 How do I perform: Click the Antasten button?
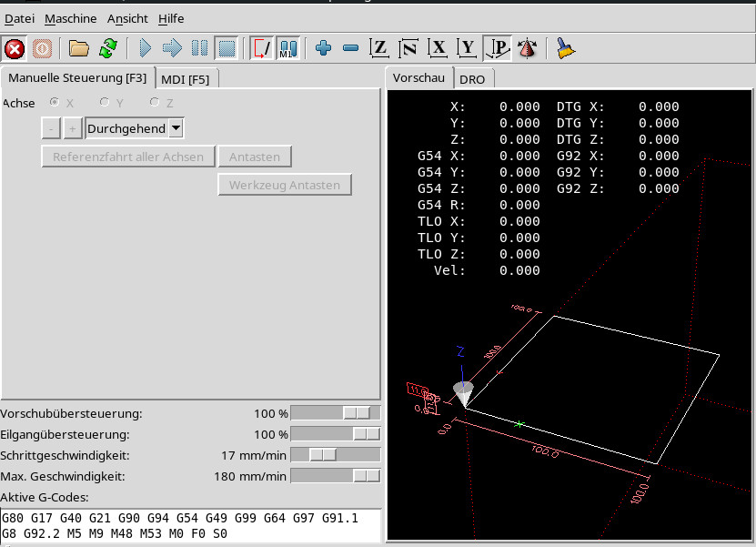click(255, 157)
